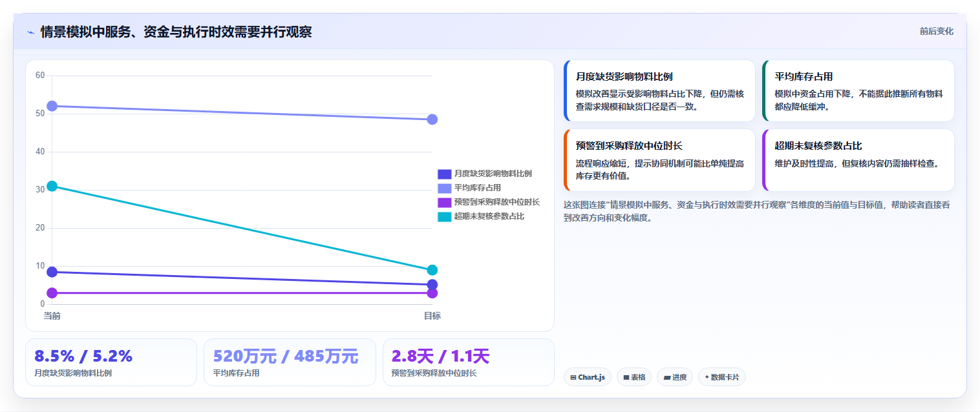Click the y-axis value 60

click(x=40, y=76)
